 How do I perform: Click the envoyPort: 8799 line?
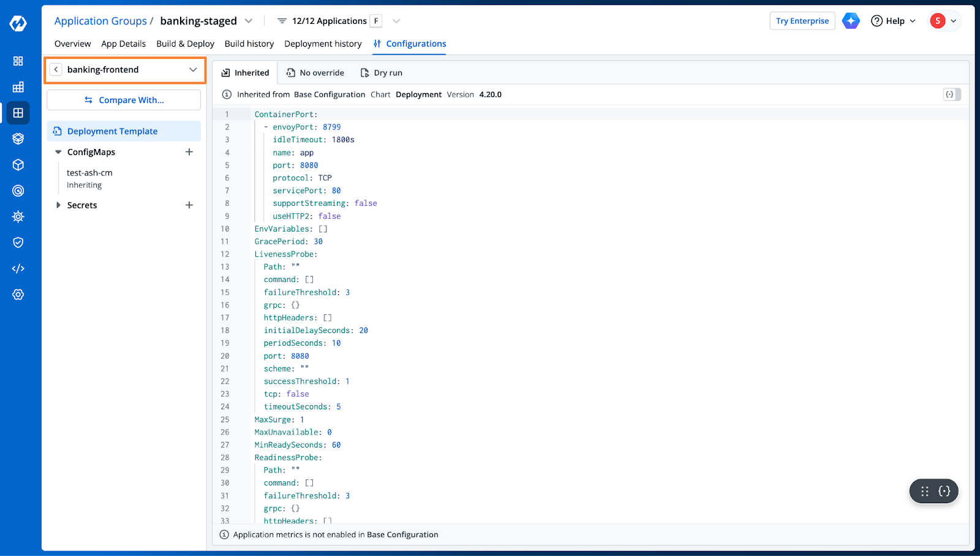point(303,127)
